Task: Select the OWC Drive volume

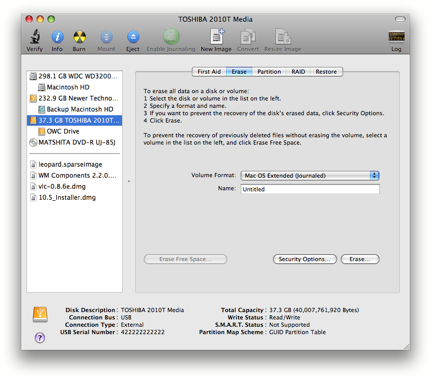Action: (x=75, y=131)
